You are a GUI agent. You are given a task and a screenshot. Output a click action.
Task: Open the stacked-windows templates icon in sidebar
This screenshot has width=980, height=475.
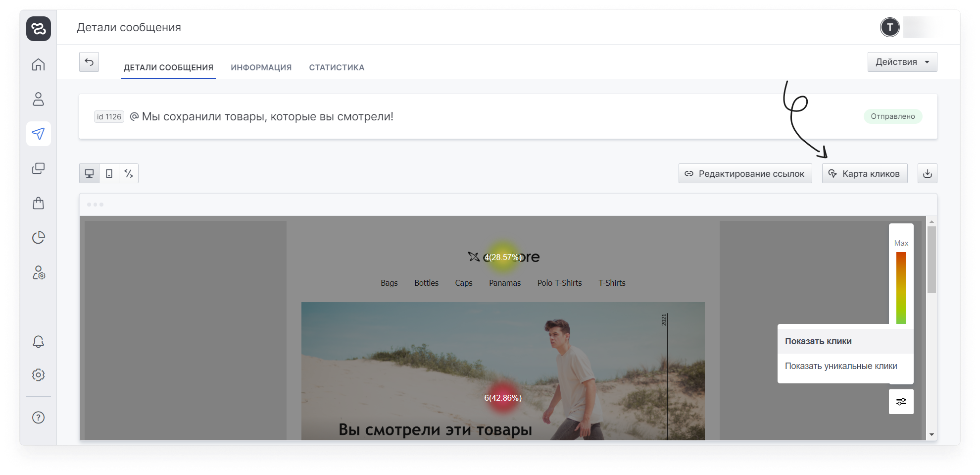(39, 168)
